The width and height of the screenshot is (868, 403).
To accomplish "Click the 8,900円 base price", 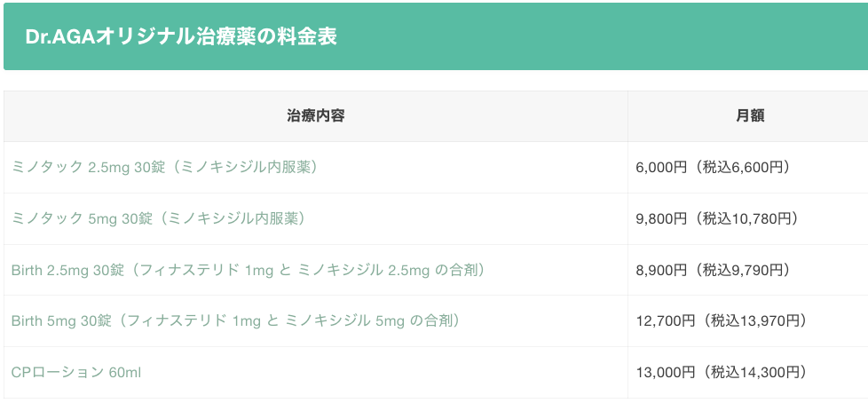I will coord(661,270).
